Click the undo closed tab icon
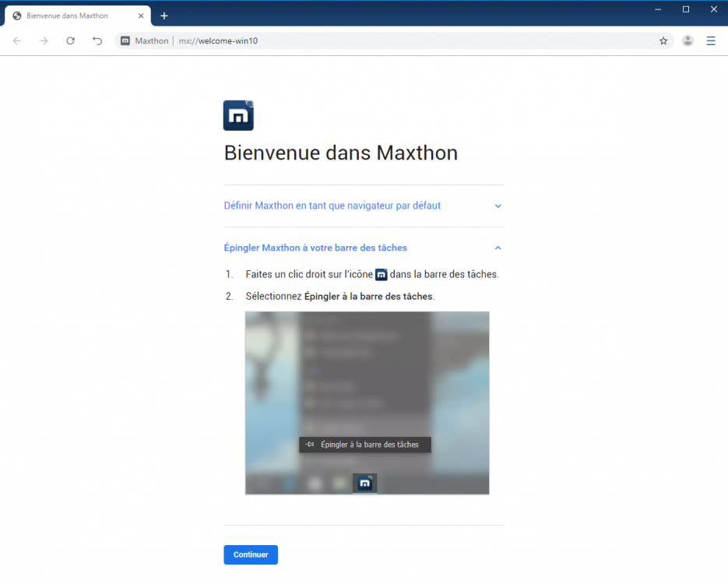The width and height of the screenshot is (728, 584). (97, 40)
